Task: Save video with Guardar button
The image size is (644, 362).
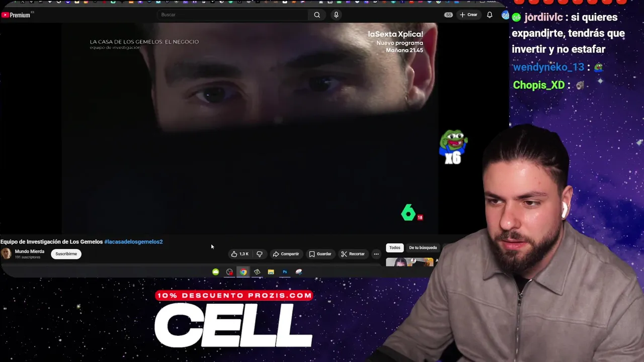Action: tap(320, 254)
